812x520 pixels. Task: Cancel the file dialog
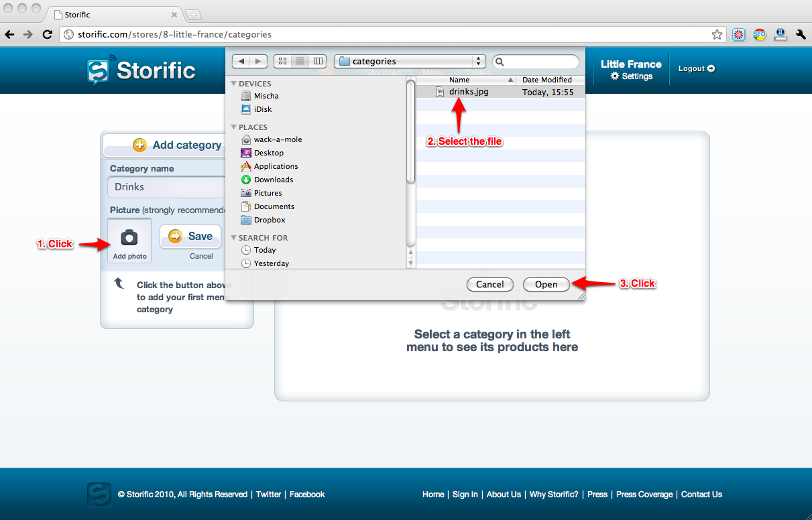coord(489,284)
